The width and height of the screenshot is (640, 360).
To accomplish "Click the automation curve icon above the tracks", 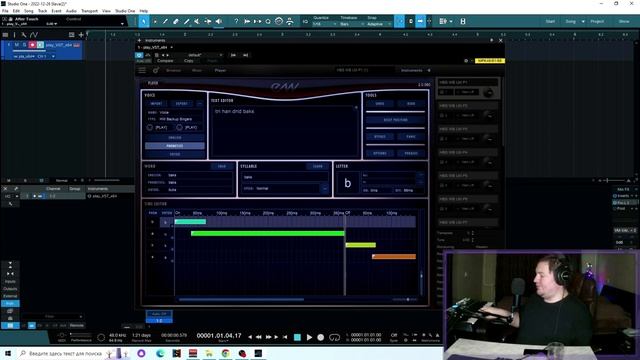I will click(34, 35).
